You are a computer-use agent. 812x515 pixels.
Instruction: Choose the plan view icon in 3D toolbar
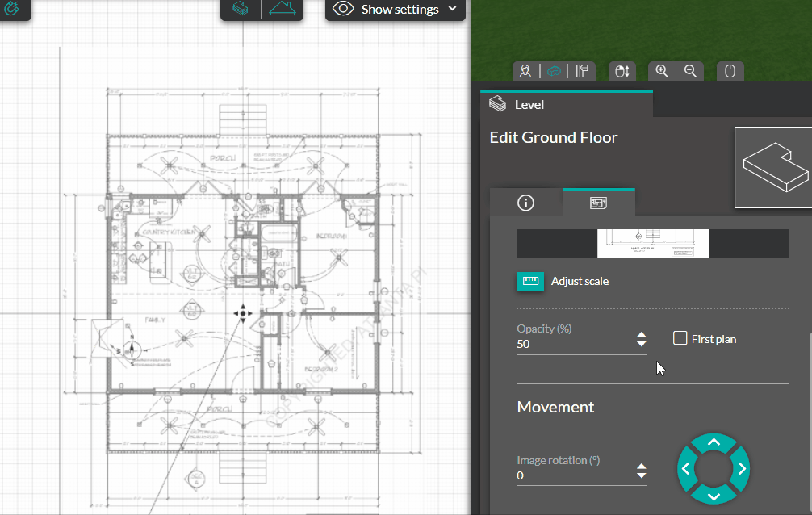pos(582,71)
